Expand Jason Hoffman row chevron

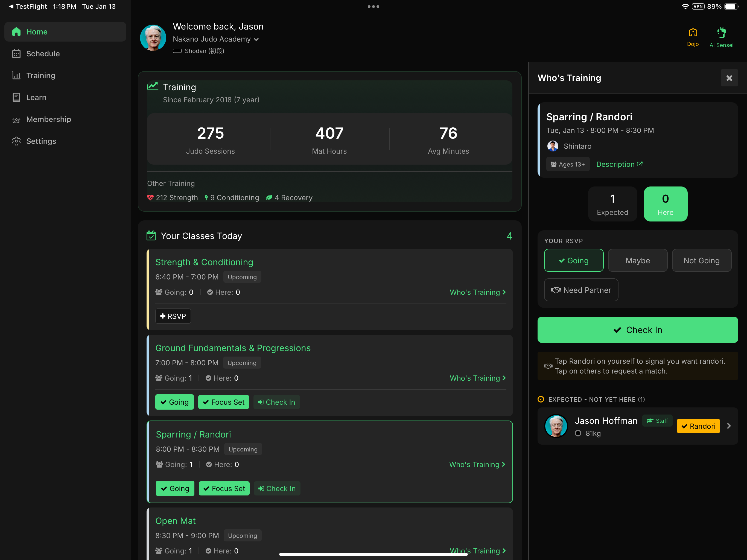click(x=728, y=426)
